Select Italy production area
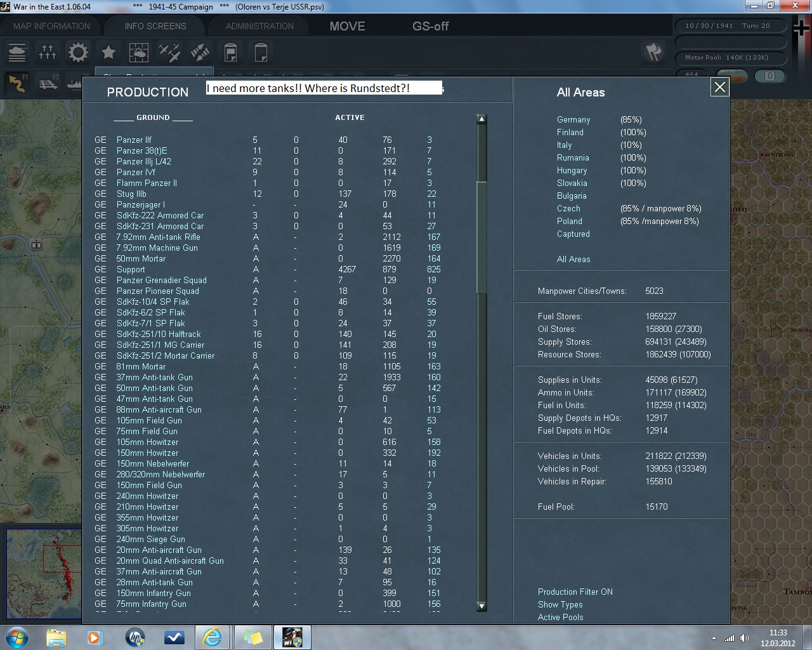The image size is (812, 650). [x=565, y=145]
